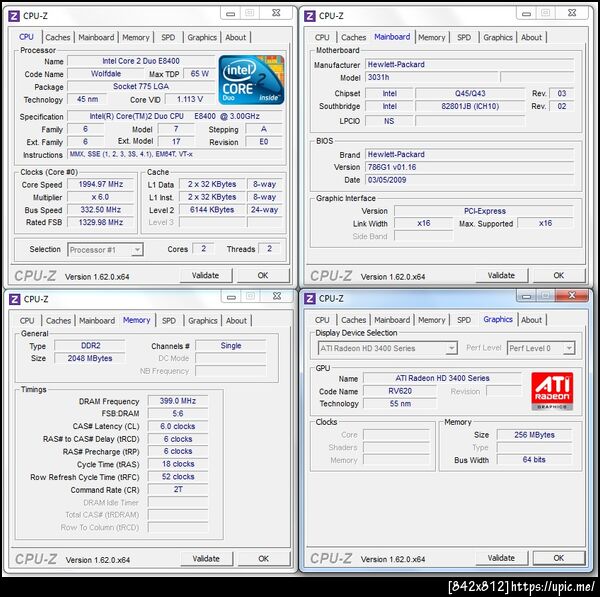Click the DRAM Frequency 399.0 MHz field
The height and width of the screenshot is (597, 600).
click(178, 401)
